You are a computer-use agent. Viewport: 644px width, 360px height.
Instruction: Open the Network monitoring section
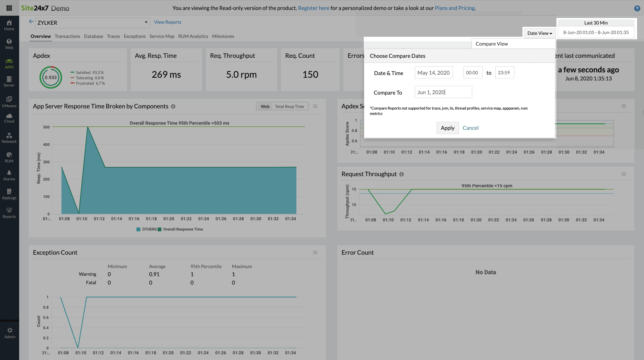click(x=9, y=138)
